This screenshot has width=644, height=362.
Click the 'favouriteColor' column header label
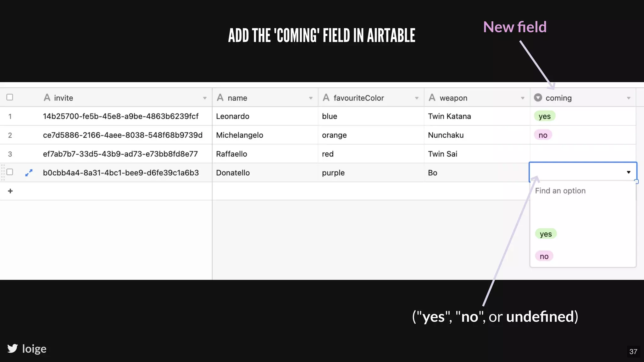[359, 98]
